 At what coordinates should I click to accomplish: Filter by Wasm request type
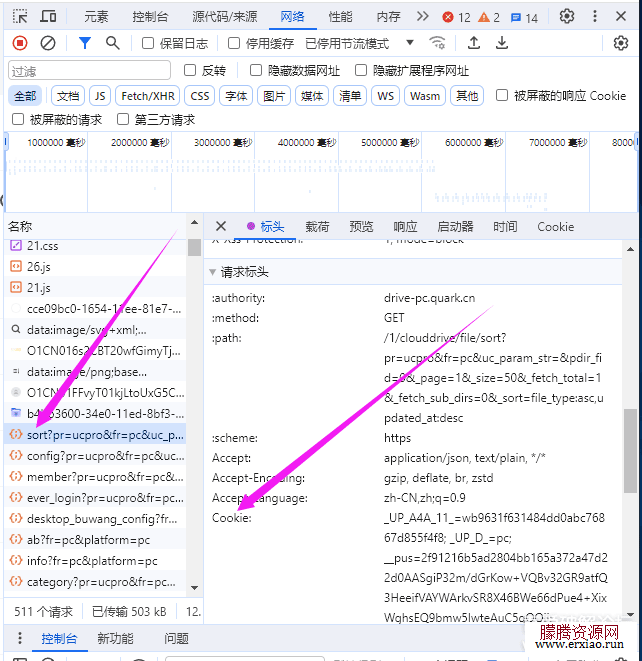click(x=424, y=96)
